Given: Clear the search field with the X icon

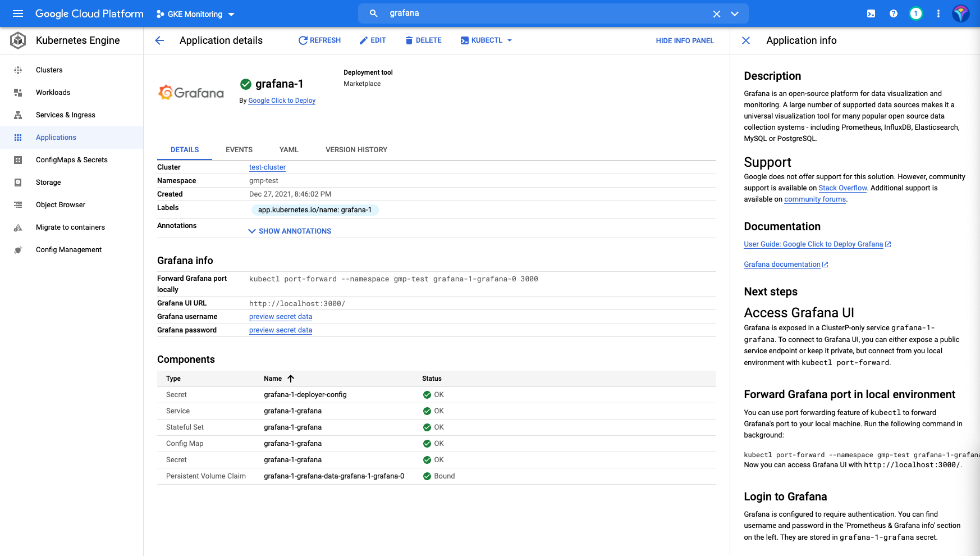Looking at the screenshot, I should tap(717, 14).
